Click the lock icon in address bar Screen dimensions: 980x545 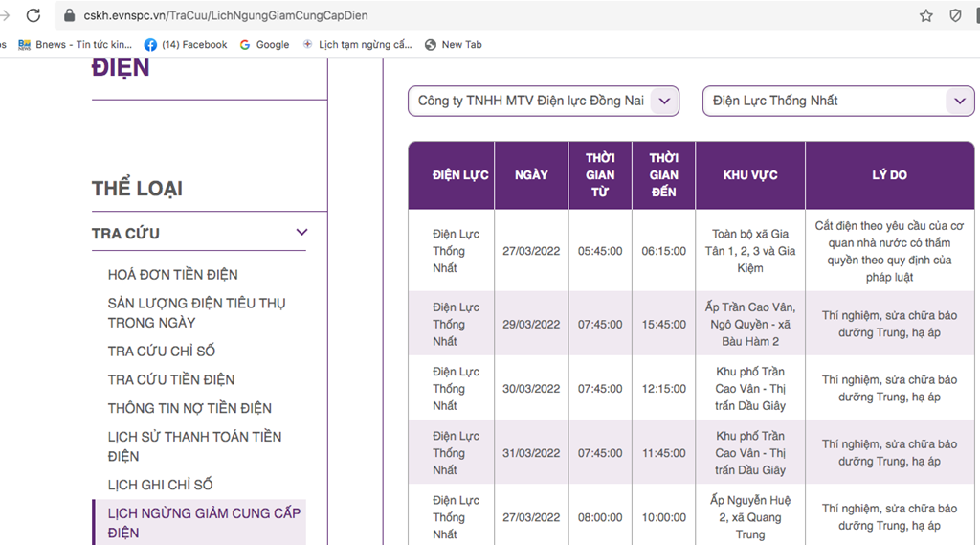(69, 15)
